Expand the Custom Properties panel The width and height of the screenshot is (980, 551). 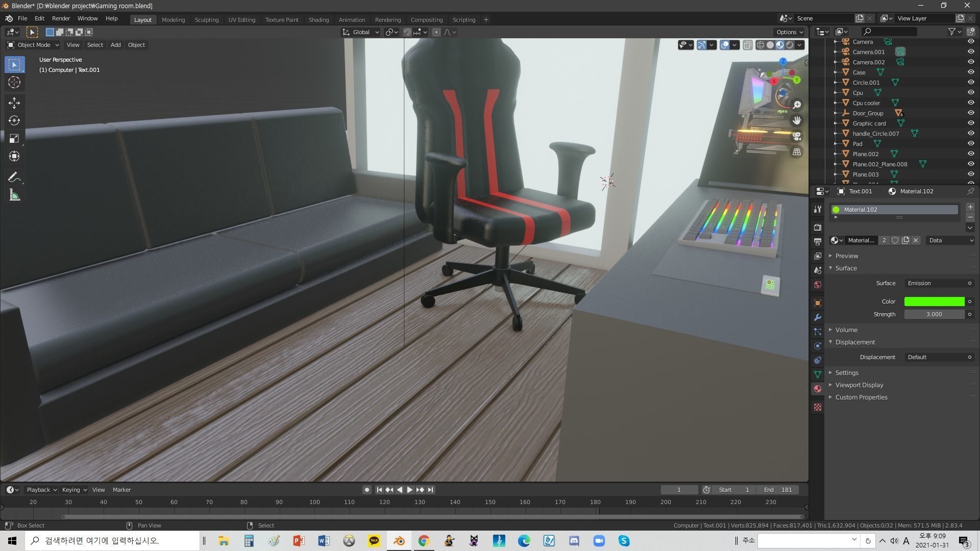pyautogui.click(x=861, y=397)
